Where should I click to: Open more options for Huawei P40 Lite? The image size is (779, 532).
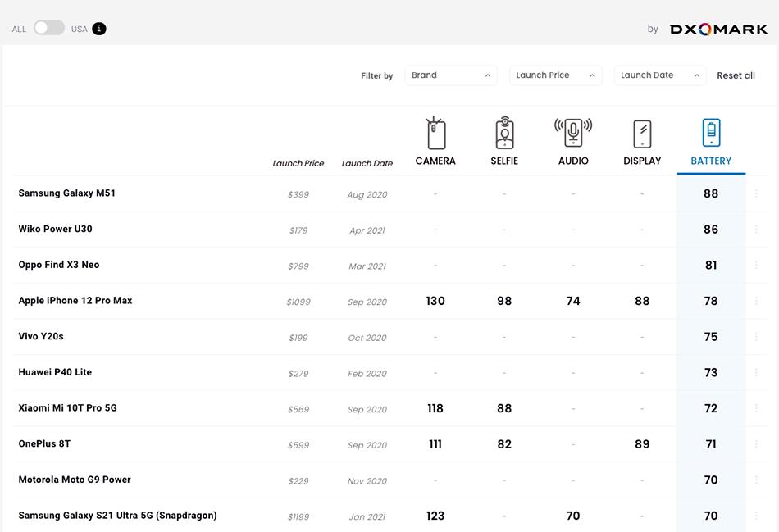[756, 372]
